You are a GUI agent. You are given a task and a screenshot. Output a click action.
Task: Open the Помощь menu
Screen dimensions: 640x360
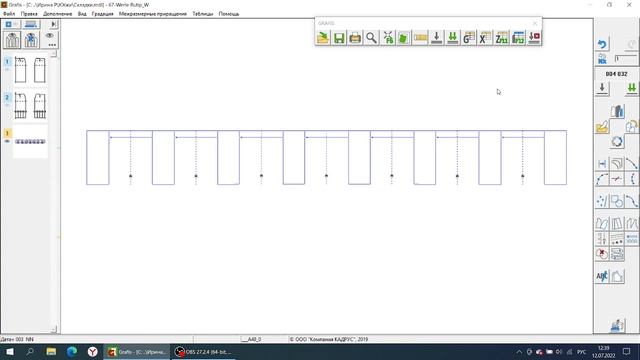pos(229,14)
